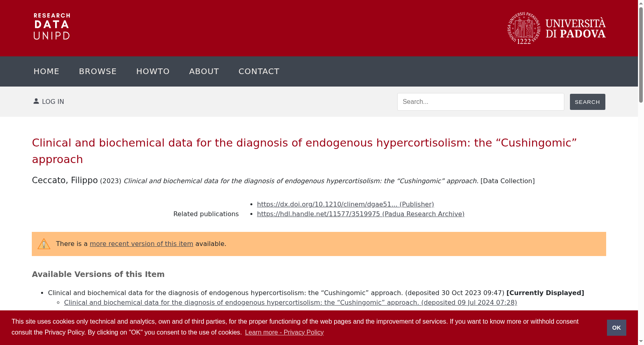
Task: Focus the Search text field
Action: coord(481,102)
